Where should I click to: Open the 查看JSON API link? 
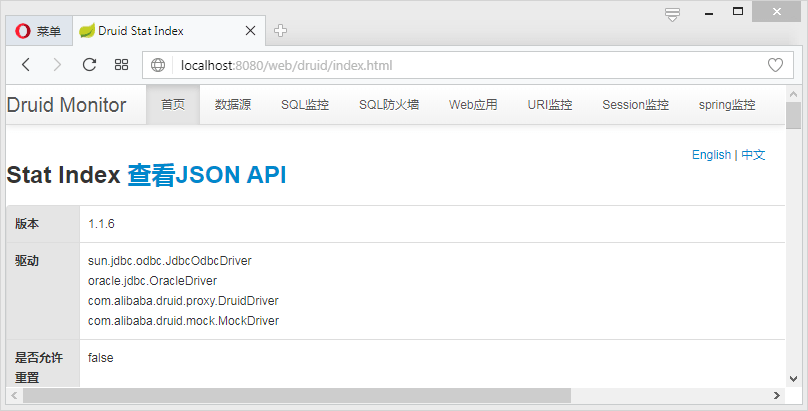(x=207, y=175)
